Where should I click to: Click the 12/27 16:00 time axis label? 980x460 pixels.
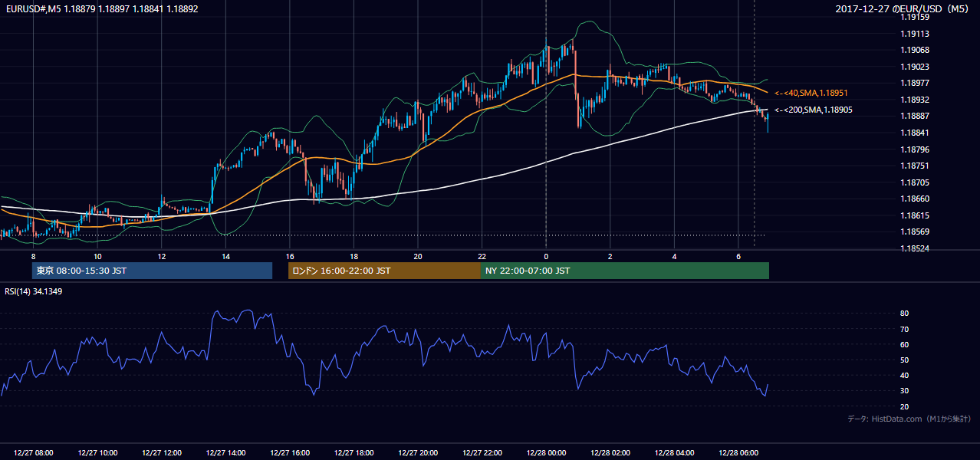[x=290, y=453]
